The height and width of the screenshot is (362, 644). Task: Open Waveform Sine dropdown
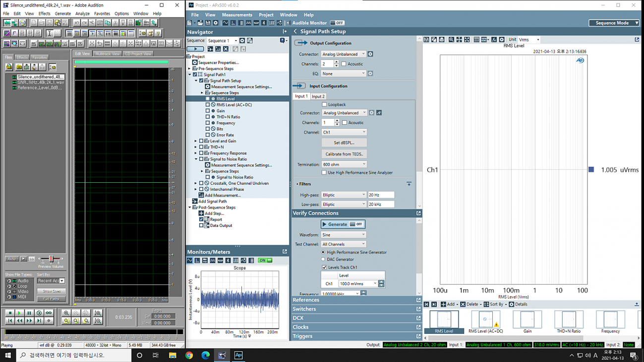pos(344,235)
